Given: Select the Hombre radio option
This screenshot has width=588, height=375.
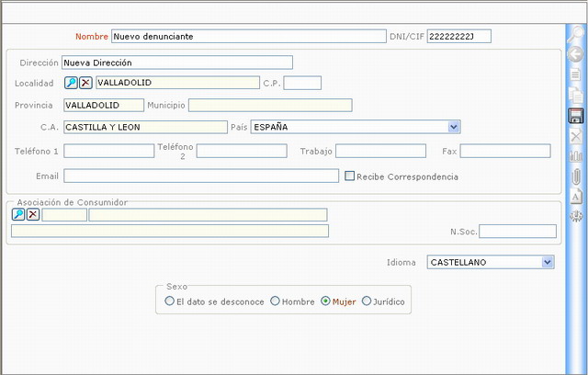Looking at the screenshot, I should click(x=276, y=301).
